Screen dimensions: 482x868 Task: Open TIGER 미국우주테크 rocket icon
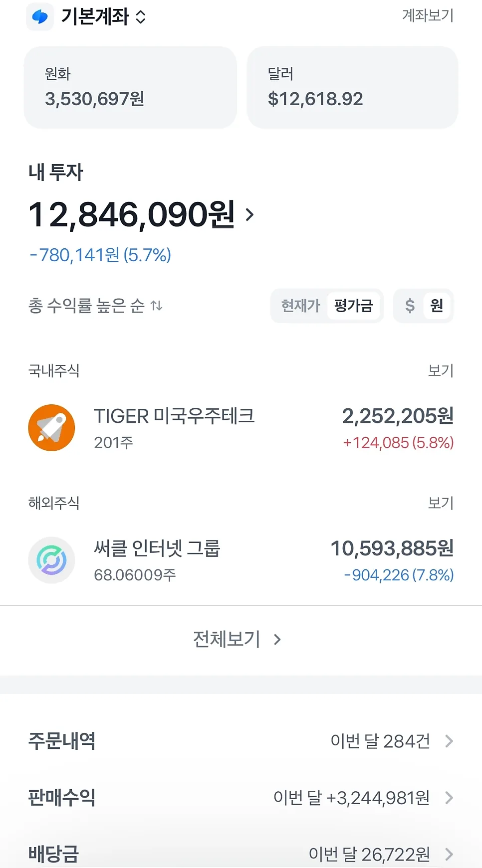tap(52, 428)
